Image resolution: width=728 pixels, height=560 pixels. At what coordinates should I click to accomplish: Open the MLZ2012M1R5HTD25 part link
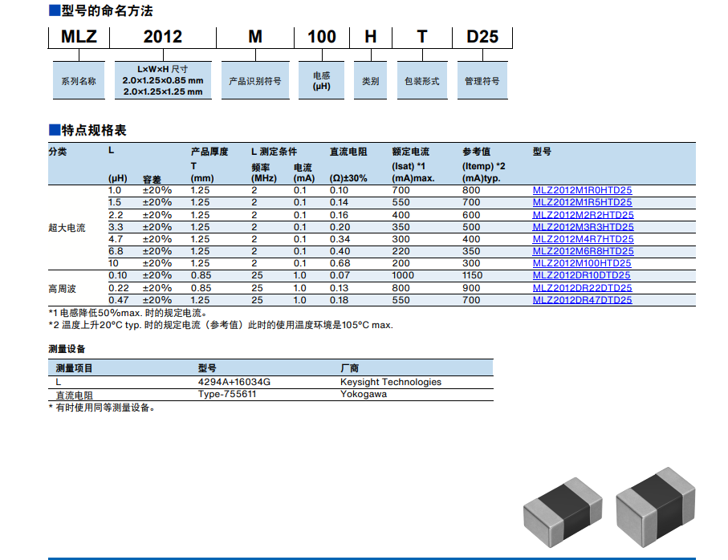(582, 202)
